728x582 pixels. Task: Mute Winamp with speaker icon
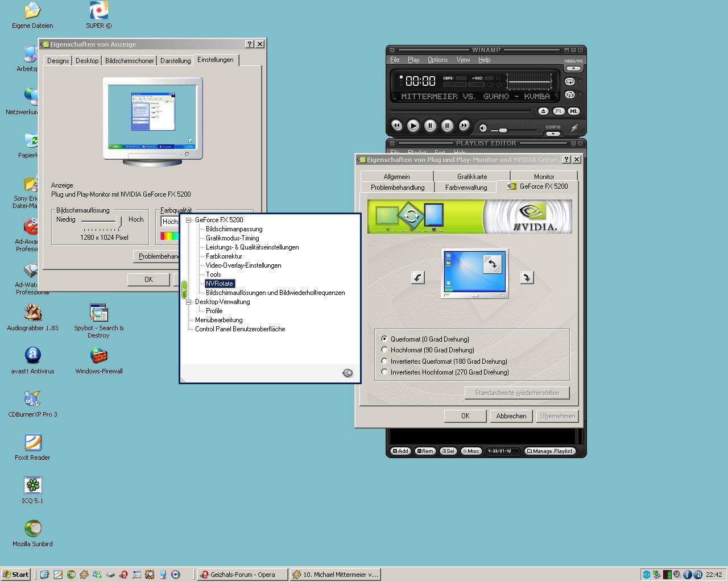pos(483,128)
